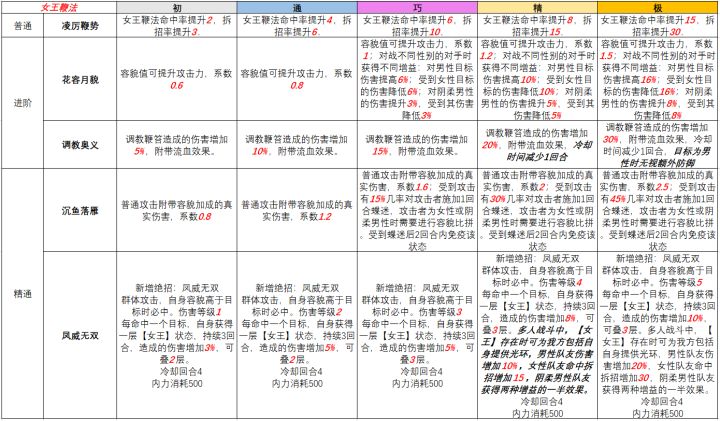This screenshot has height=421, width=720.
Task: Click the 初 column header
Action: coord(177,7)
